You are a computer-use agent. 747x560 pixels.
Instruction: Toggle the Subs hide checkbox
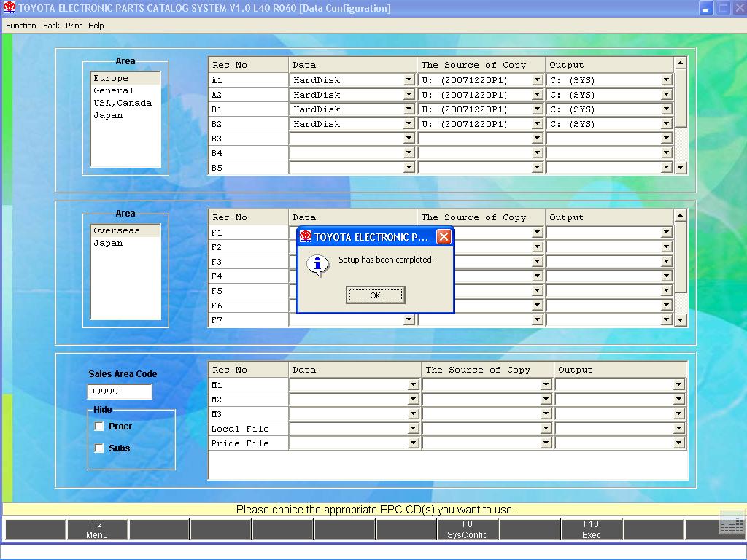[99, 448]
